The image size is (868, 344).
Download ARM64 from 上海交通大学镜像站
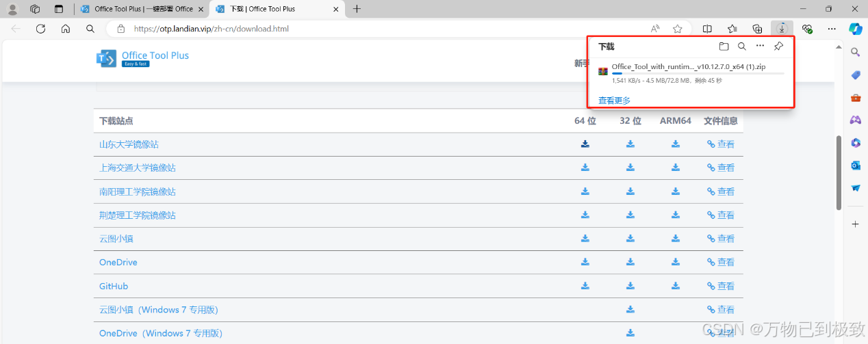point(676,168)
